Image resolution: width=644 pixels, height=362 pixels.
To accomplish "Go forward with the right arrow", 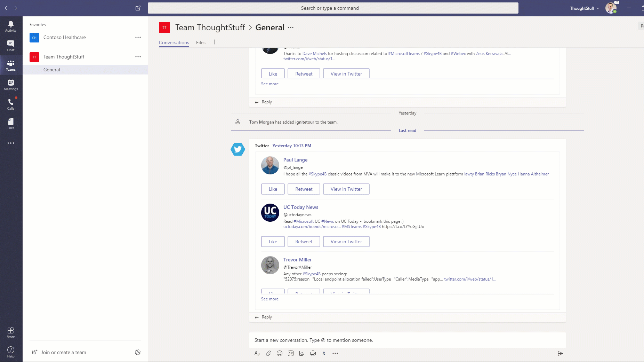I will pos(16,8).
